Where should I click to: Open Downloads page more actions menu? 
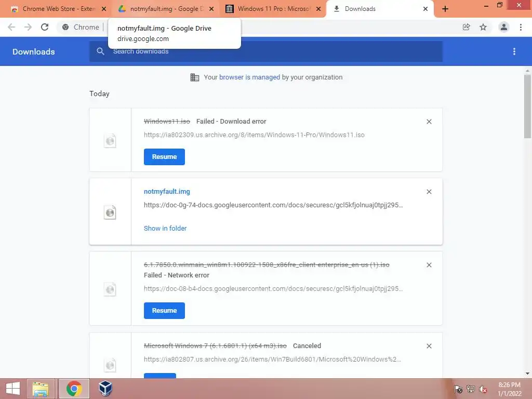tap(514, 51)
